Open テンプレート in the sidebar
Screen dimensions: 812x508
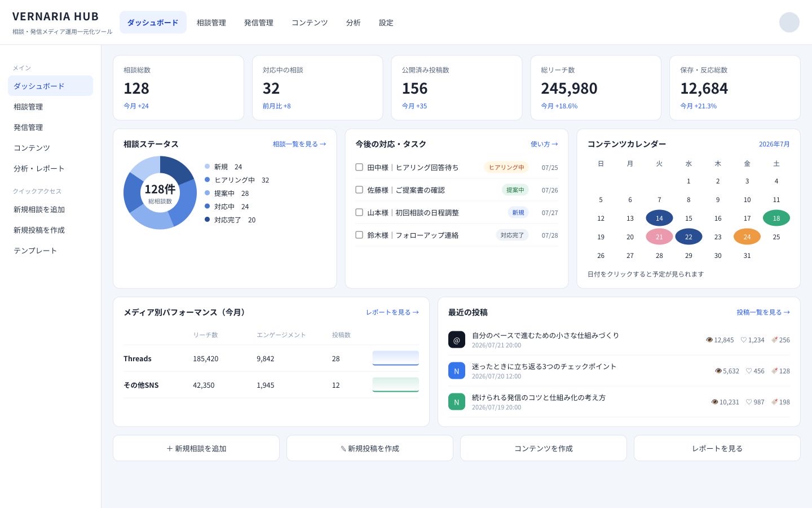tap(50, 251)
